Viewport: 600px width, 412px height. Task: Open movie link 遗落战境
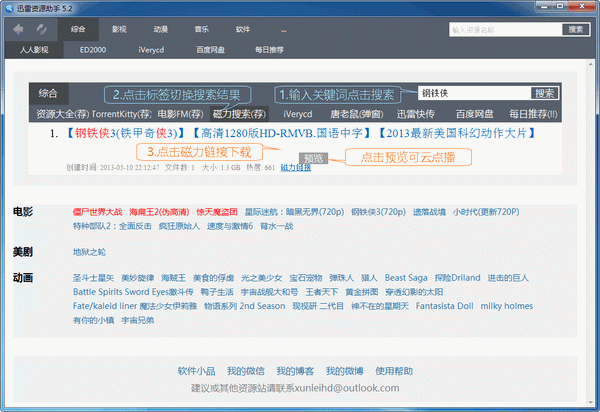pos(429,212)
